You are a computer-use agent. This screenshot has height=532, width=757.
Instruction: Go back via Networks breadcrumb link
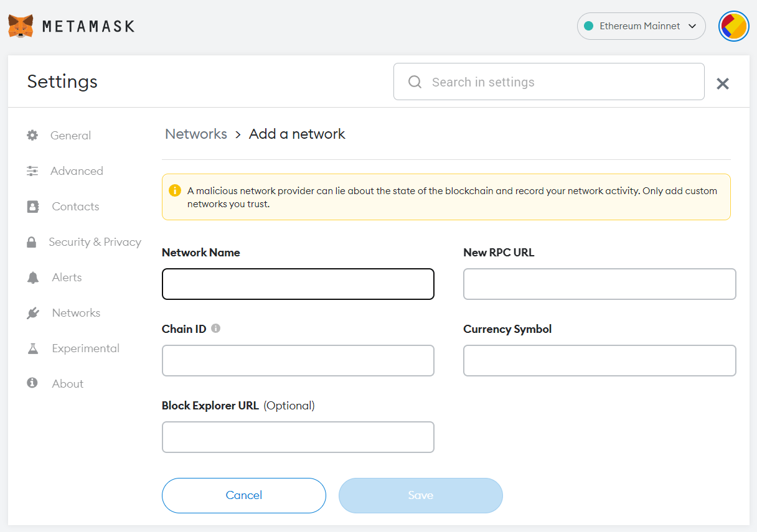click(196, 134)
